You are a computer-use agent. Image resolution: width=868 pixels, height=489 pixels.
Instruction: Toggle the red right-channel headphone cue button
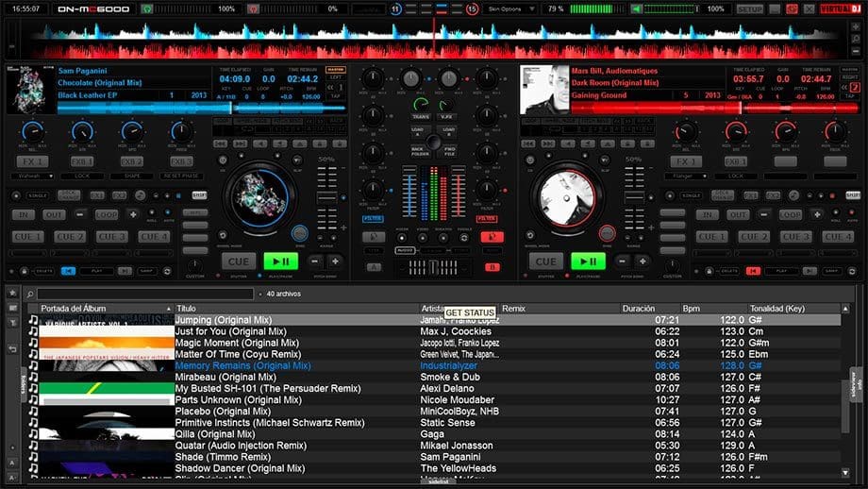click(x=492, y=238)
